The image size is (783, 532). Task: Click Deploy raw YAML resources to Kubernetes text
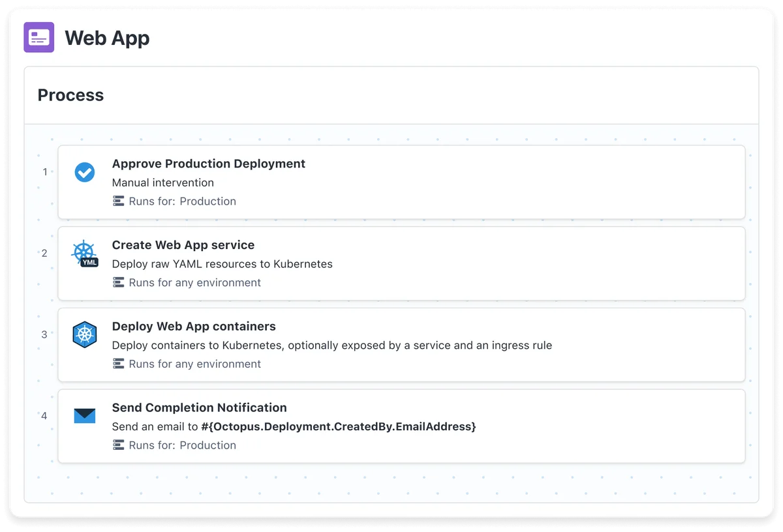(223, 264)
